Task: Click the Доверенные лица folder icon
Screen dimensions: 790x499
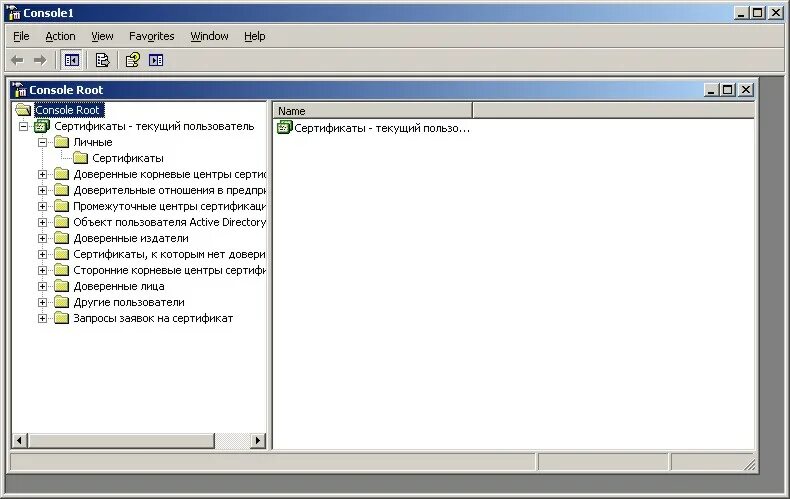Action: (61, 286)
